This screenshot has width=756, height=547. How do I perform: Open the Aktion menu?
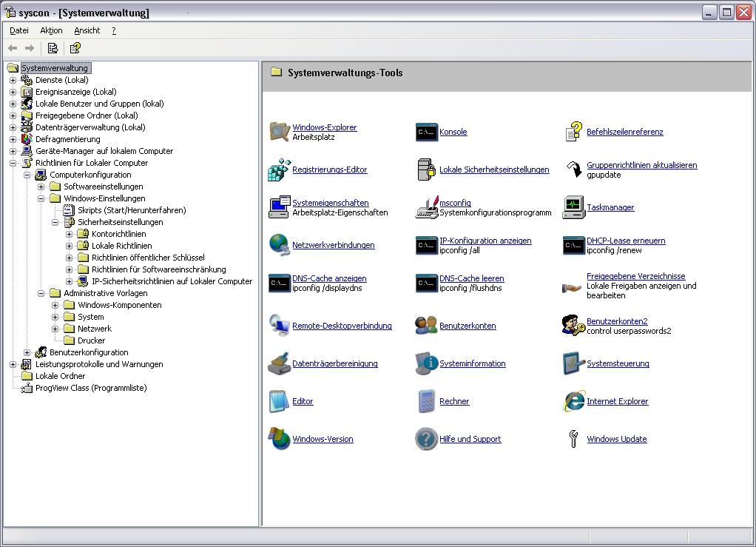51,30
